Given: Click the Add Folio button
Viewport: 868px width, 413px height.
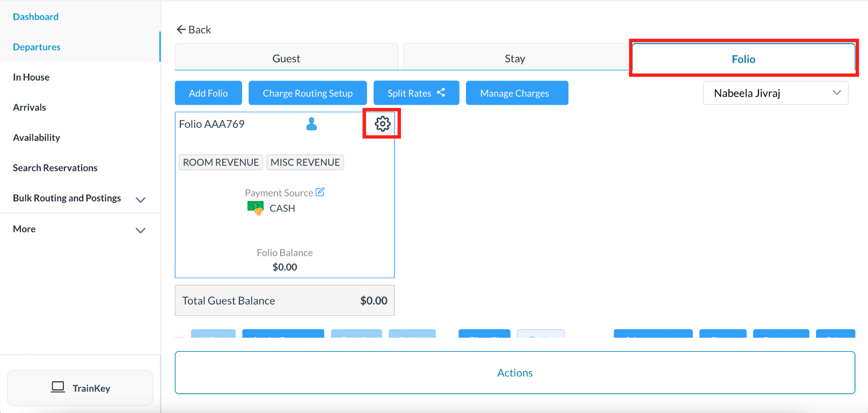Looking at the screenshot, I should (x=208, y=93).
